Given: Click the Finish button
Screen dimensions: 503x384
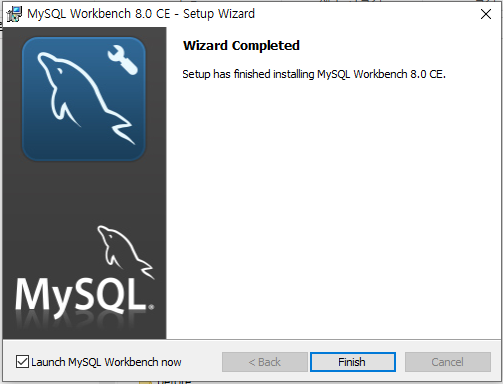Looking at the screenshot, I should coord(353,362).
